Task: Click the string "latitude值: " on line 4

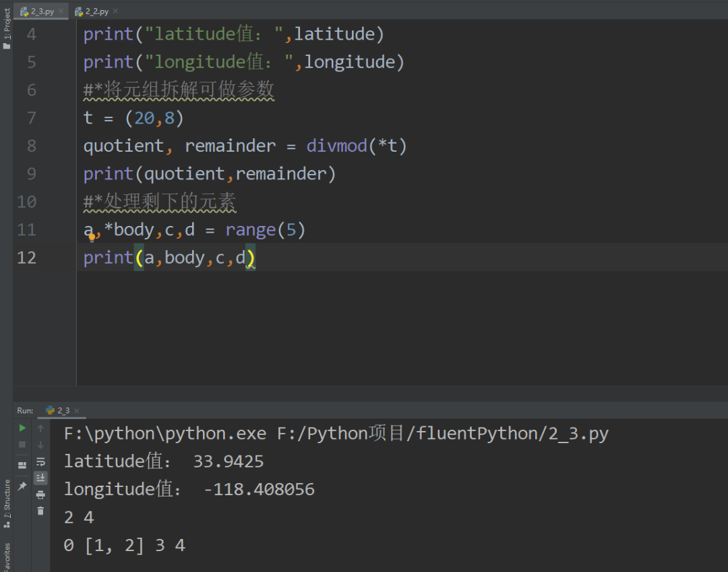Action: [214, 34]
